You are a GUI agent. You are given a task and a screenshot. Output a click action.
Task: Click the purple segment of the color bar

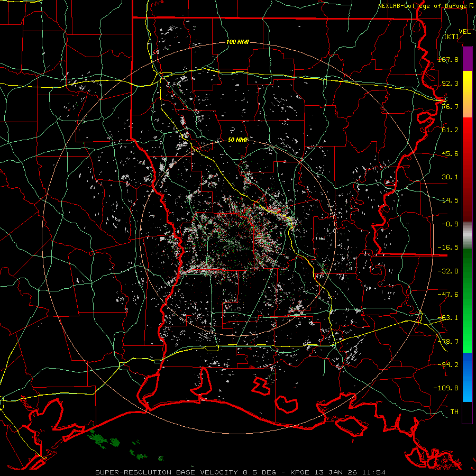(467, 59)
